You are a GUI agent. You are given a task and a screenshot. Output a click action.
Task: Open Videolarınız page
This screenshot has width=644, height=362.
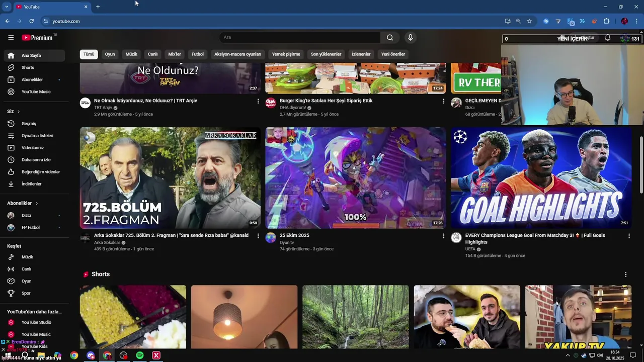tap(34, 148)
